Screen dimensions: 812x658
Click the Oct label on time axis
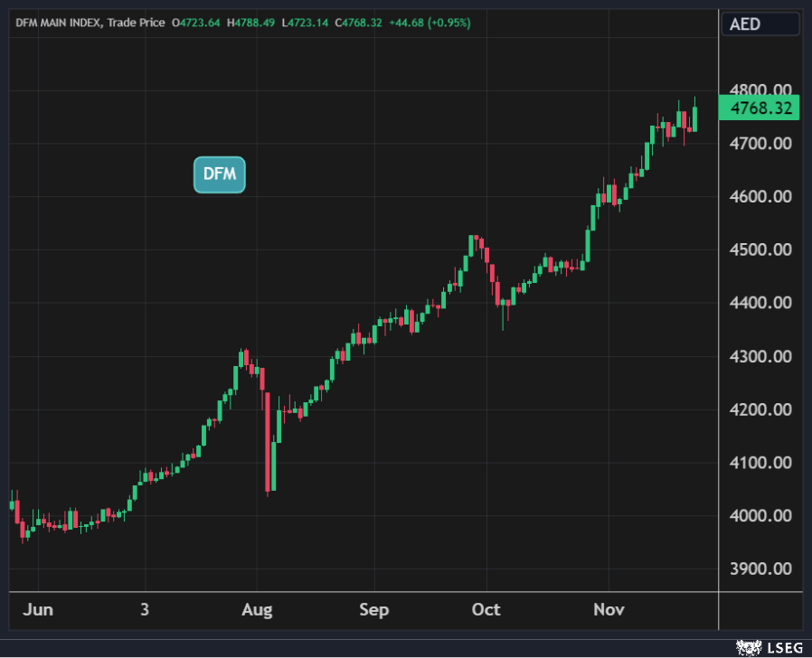click(486, 609)
